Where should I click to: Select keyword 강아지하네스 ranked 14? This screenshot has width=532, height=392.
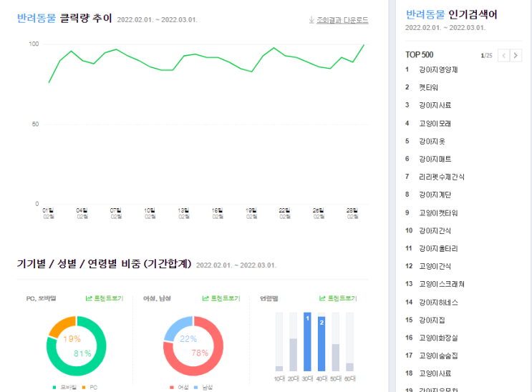pyautogui.click(x=438, y=302)
